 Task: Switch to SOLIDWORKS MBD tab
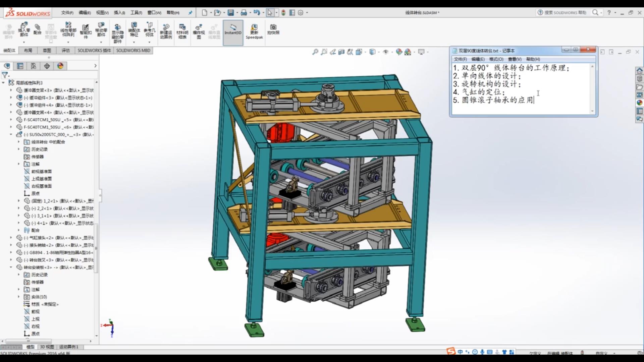pos(133,51)
